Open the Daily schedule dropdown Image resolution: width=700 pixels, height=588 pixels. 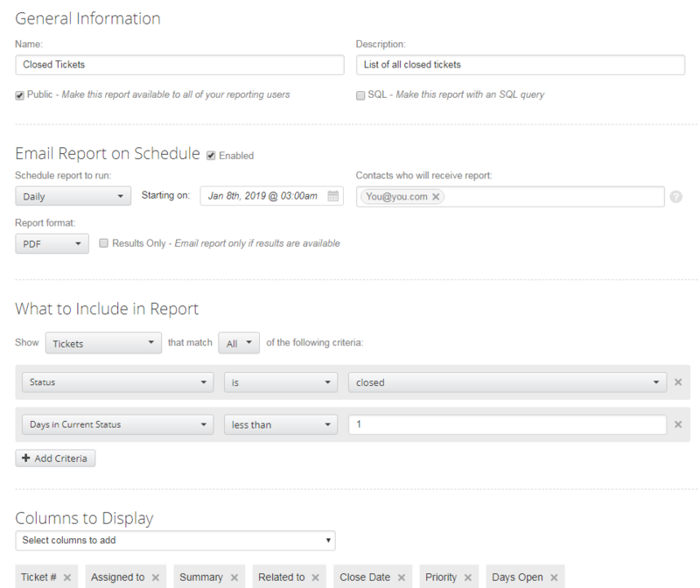[x=72, y=196]
